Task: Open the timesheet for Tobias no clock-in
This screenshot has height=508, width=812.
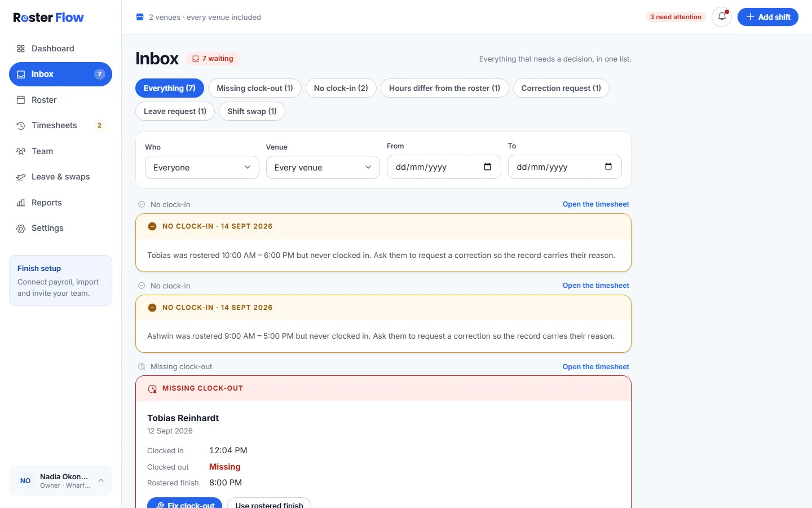Action: tap(595, 204)
